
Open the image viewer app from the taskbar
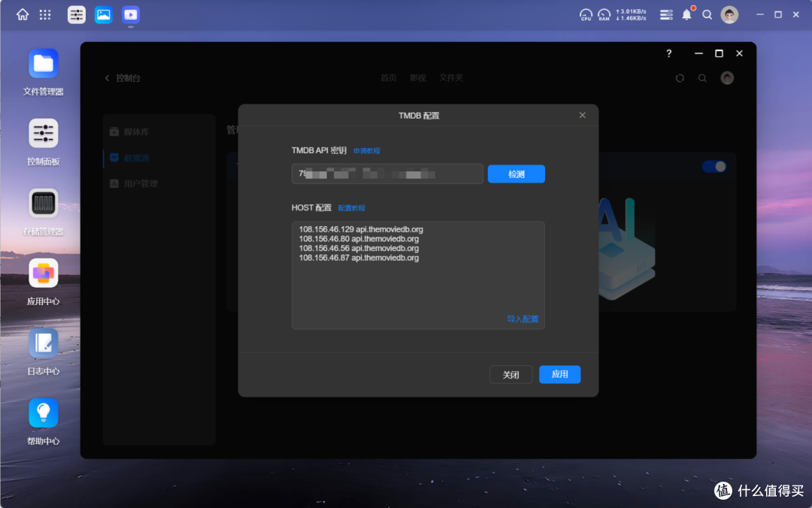coord(103,14)
